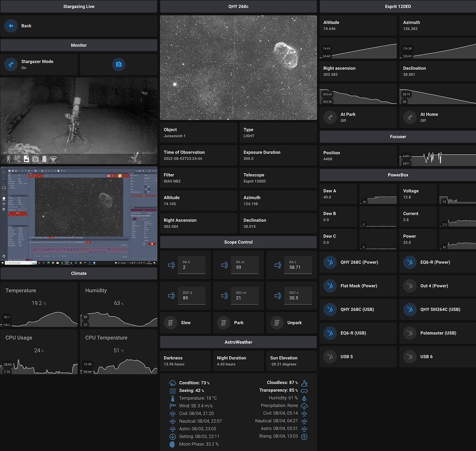Viewport: 476px width, 451px height.
Task: Select the motion detection icon on camera feed
Action: 9,159
